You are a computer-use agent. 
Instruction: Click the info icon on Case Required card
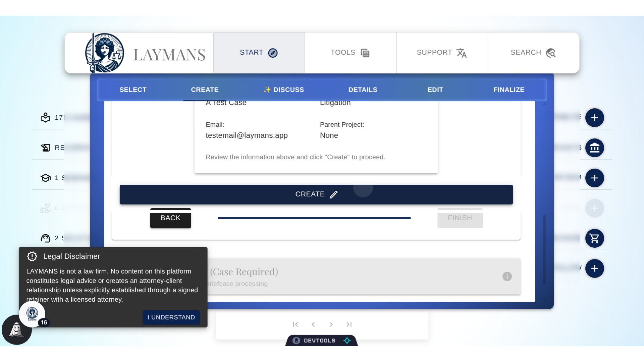coord(507,277)
